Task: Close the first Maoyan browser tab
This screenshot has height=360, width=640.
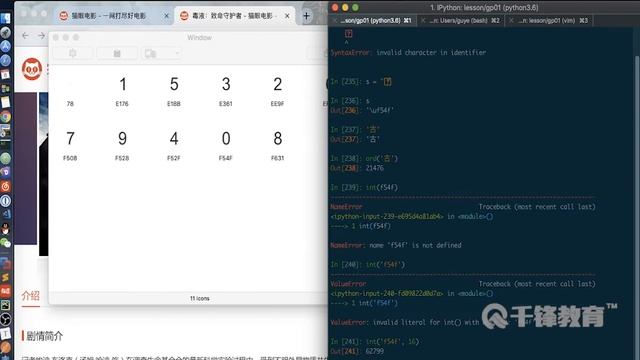Action: (x=166, y=16)
